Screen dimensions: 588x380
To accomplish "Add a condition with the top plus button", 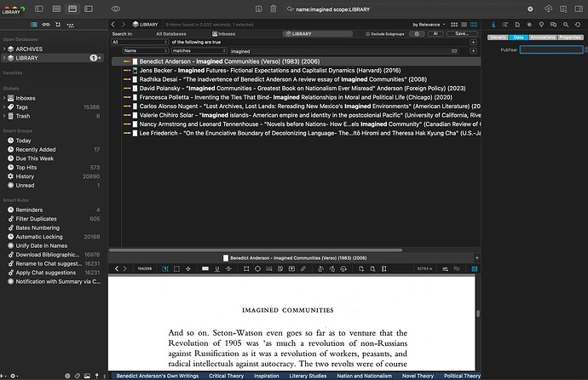I will click(x=473, y=42).
